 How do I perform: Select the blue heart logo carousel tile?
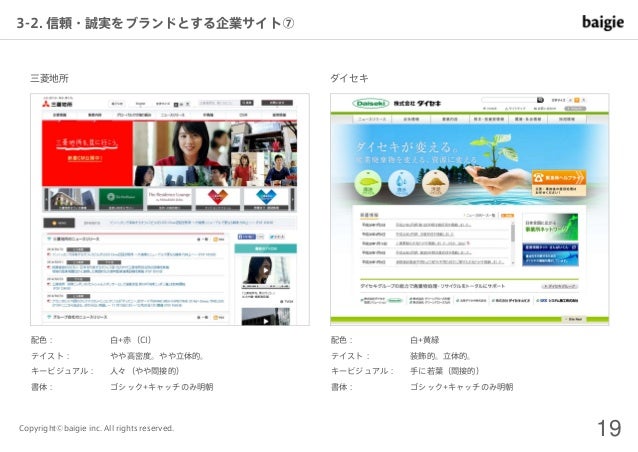point(266,199)
